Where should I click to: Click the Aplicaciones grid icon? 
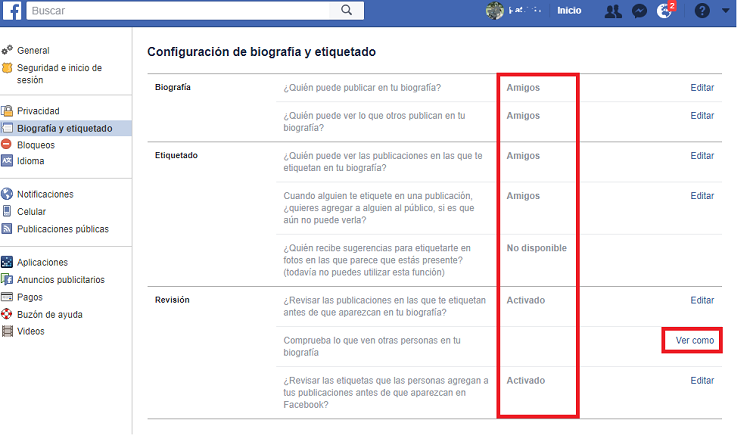pyautogui.click(x=7, y=262)
